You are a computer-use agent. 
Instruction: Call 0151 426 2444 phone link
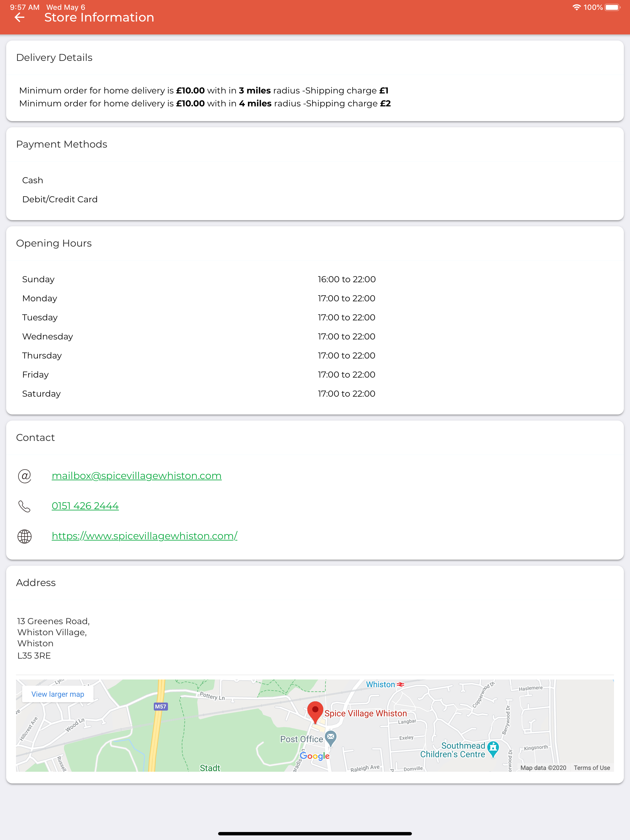[x=85, y=506]
